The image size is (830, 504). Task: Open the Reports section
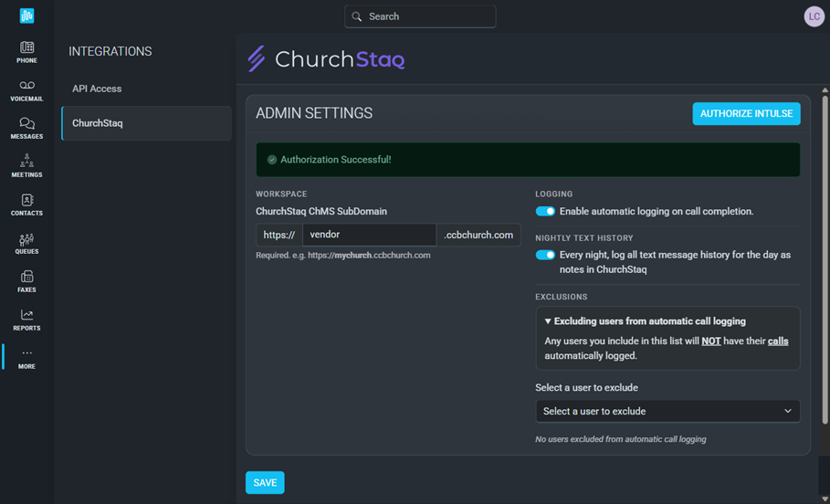tap(27, 320)
